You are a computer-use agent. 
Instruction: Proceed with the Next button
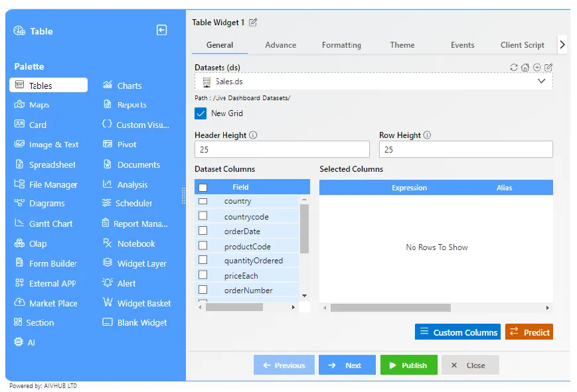coord(347,365)
